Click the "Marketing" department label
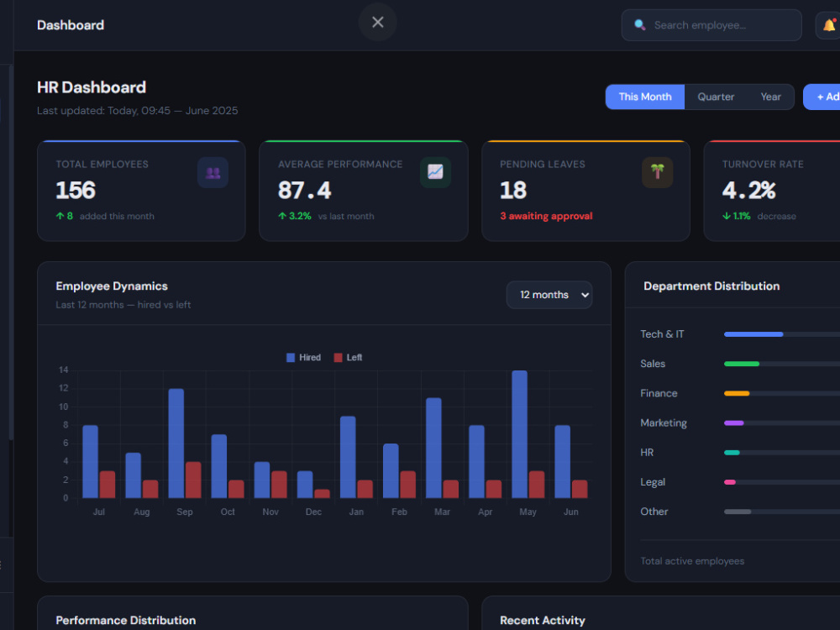 (664, 423)
